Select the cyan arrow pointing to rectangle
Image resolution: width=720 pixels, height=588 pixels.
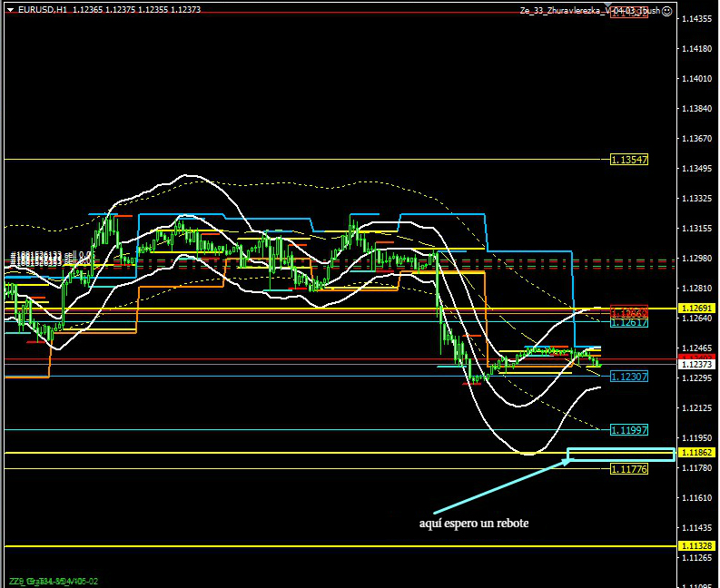[x=500, y=487]
